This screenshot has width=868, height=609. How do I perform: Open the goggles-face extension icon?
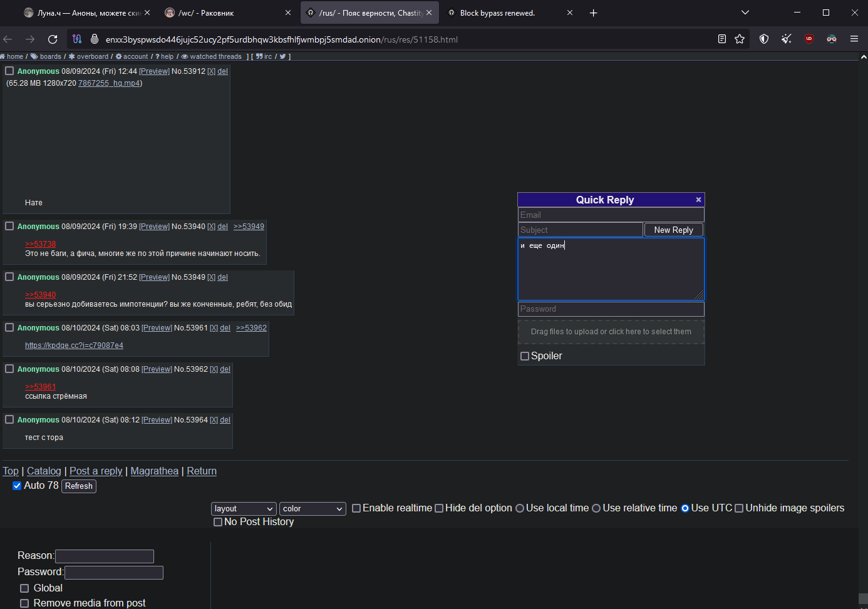pos(832,39)
